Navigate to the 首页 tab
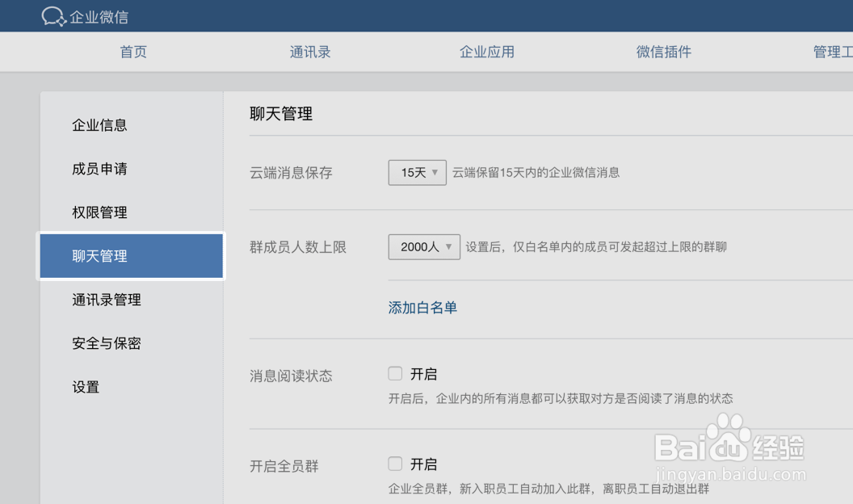 132,51
